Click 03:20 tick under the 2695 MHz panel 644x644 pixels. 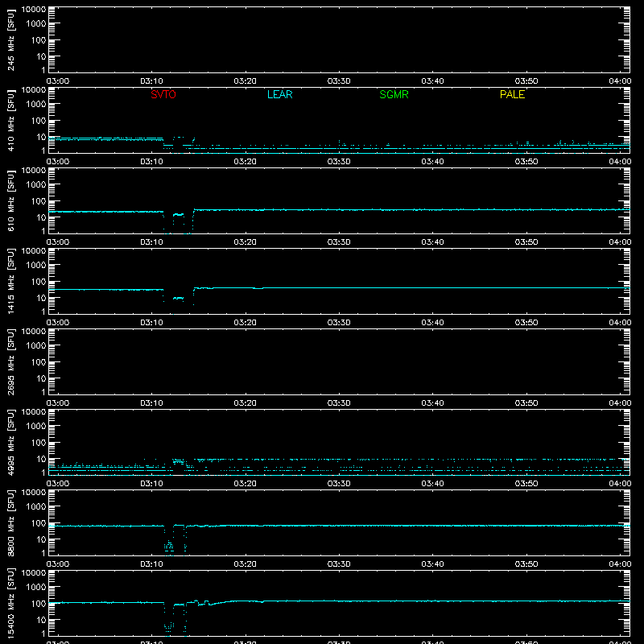(x=246, y=403)
